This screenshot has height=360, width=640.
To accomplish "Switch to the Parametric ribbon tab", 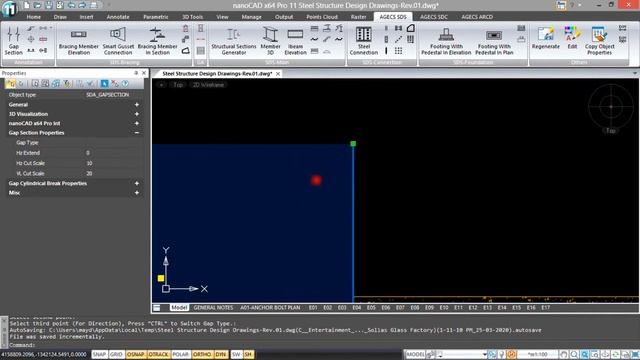I will pos(156,17).
